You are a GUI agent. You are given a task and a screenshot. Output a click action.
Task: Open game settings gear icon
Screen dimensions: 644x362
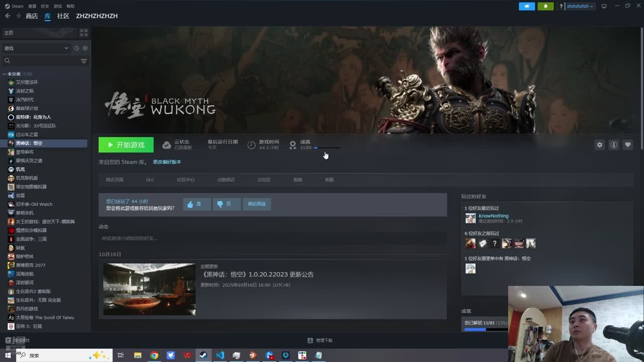599,145
